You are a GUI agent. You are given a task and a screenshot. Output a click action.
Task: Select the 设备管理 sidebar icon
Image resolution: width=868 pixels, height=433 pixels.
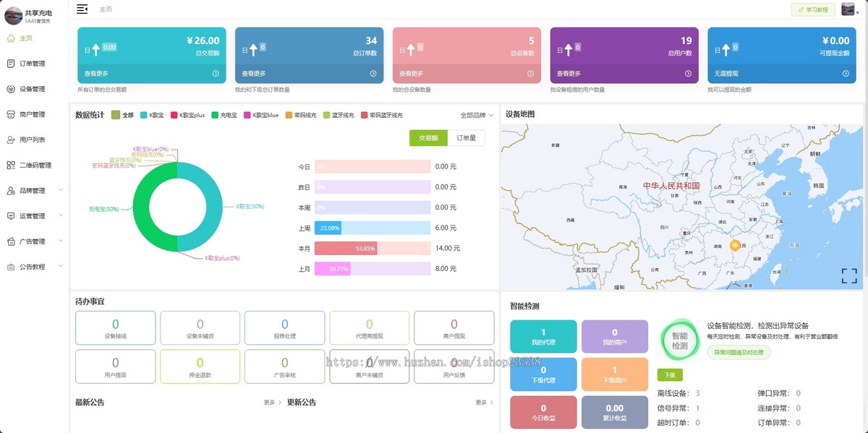pos(9,88)
